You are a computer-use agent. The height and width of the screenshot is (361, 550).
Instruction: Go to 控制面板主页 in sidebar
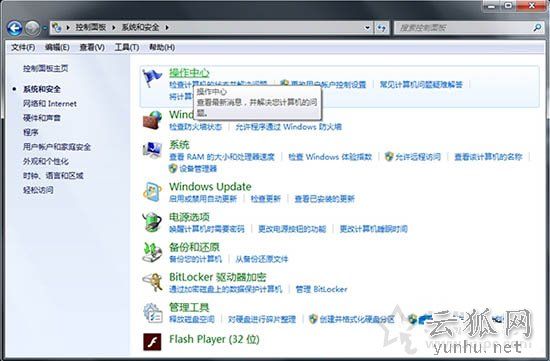(46, 68)
